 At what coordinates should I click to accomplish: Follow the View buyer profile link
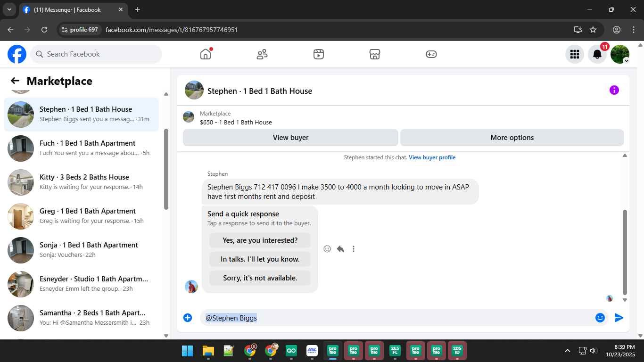click(x=432, y=157)
